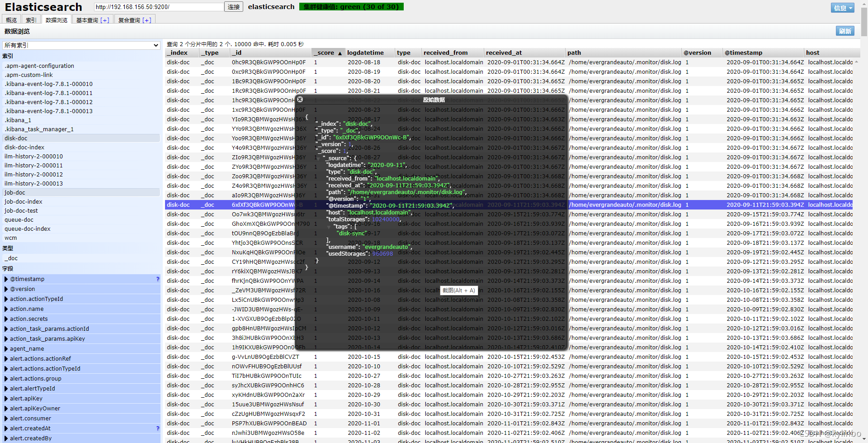Select the .kibana_task_manager_1 index

(81, 129)
